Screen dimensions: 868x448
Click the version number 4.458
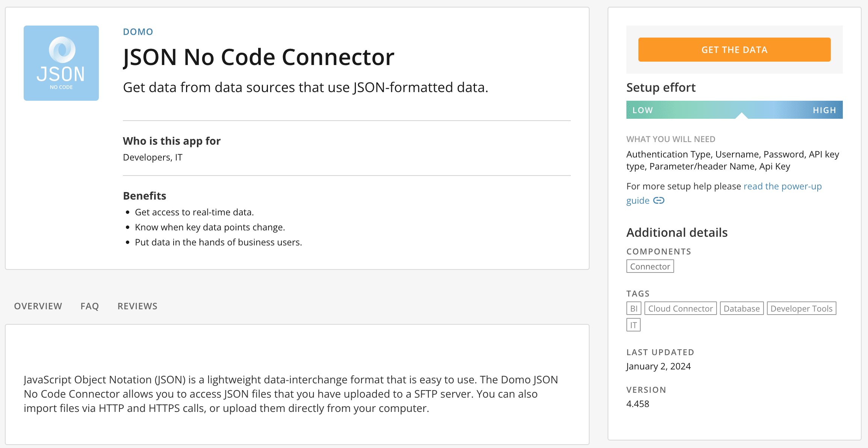pos(638,404)
